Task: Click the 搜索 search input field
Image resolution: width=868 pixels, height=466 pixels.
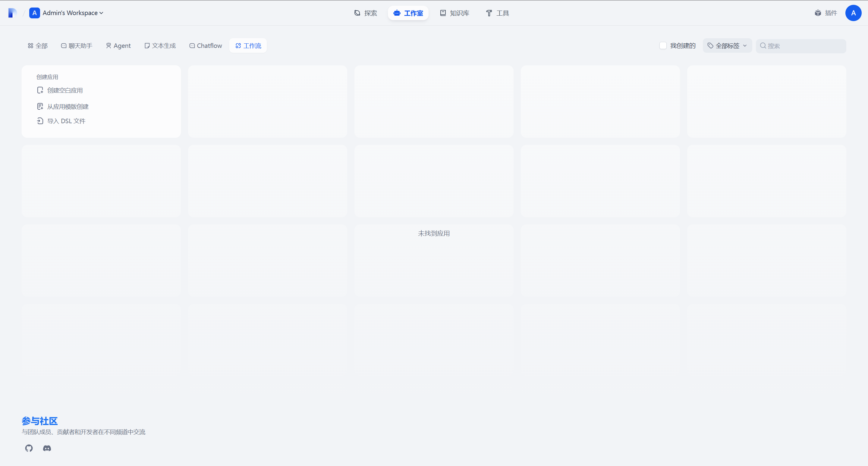Action: 801,46
